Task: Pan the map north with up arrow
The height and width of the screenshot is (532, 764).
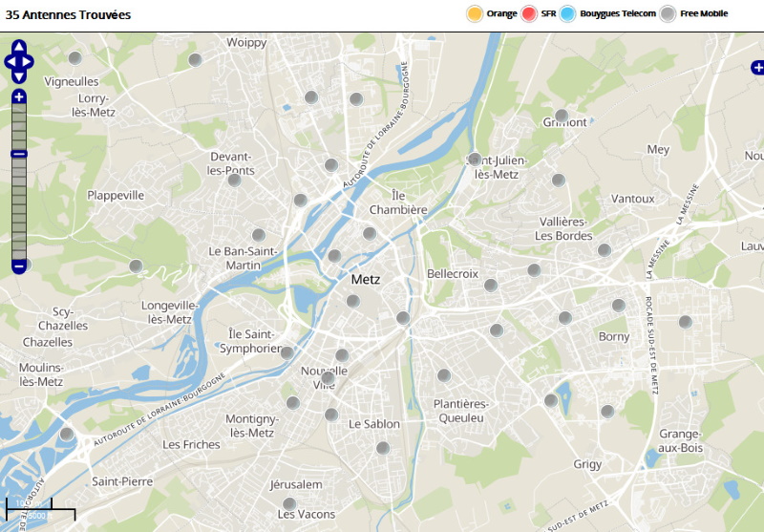Action: [19, 46]
